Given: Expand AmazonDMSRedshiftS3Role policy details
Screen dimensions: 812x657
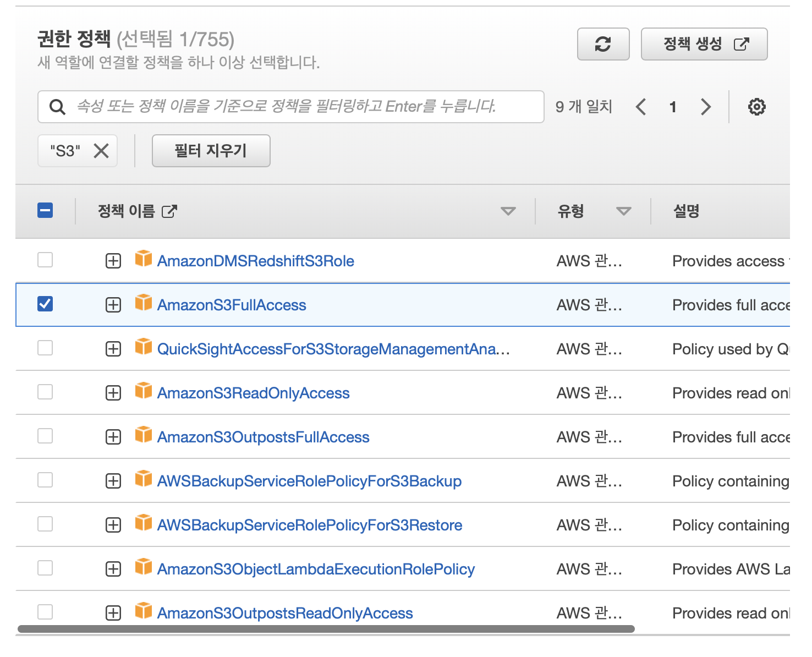Looking at the screenshot, I should coord(113,261).
